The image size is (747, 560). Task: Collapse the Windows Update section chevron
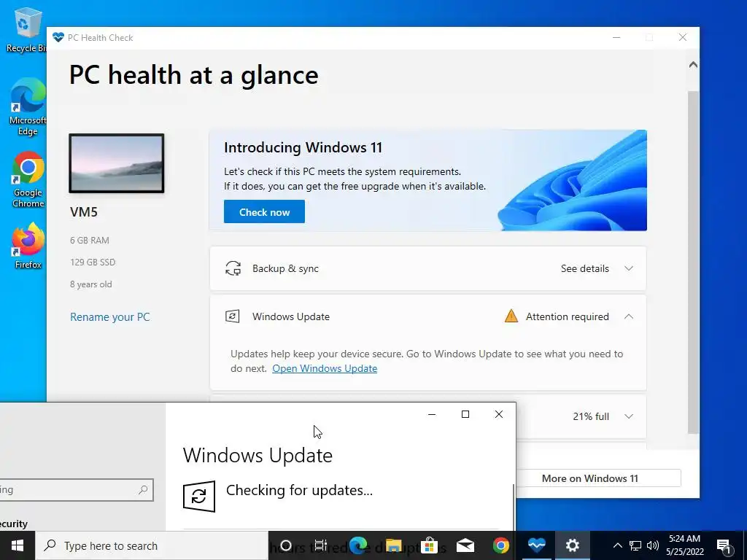[629, 316]
